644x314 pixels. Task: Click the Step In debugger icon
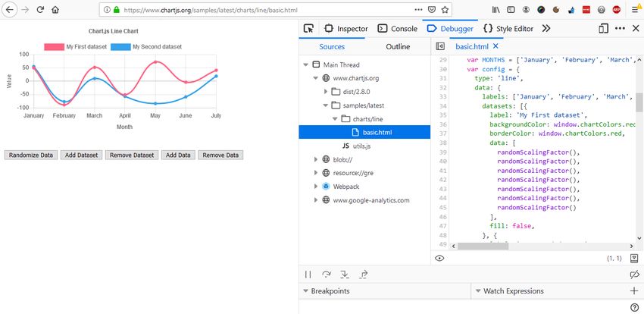pos(345,274)
